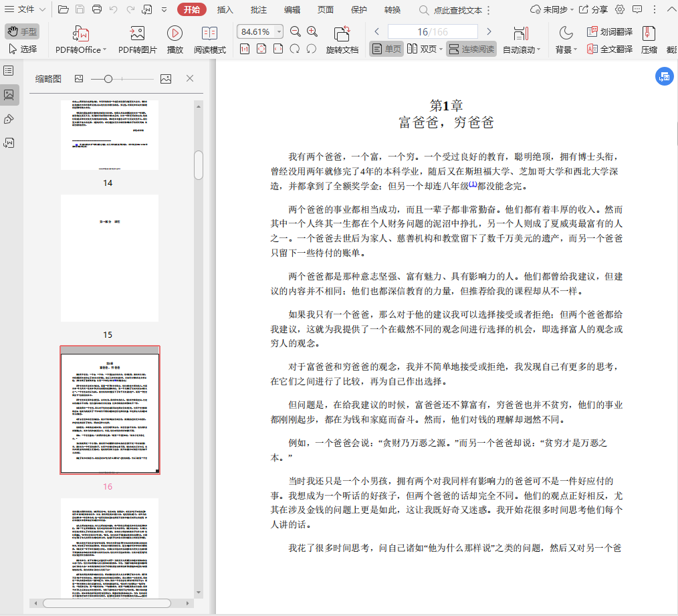Switch to 选择 selection tool
The height and width of the screenshot is (616, 678).
point(23,49)
